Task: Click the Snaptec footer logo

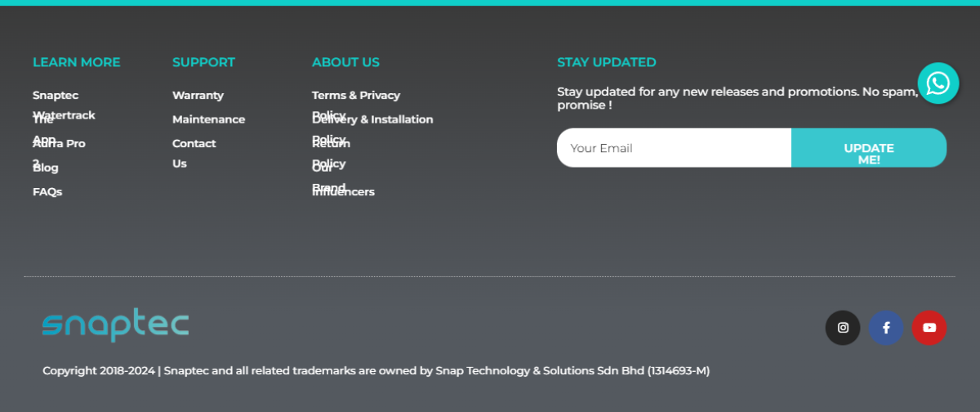Action: (x=115, y=325)
